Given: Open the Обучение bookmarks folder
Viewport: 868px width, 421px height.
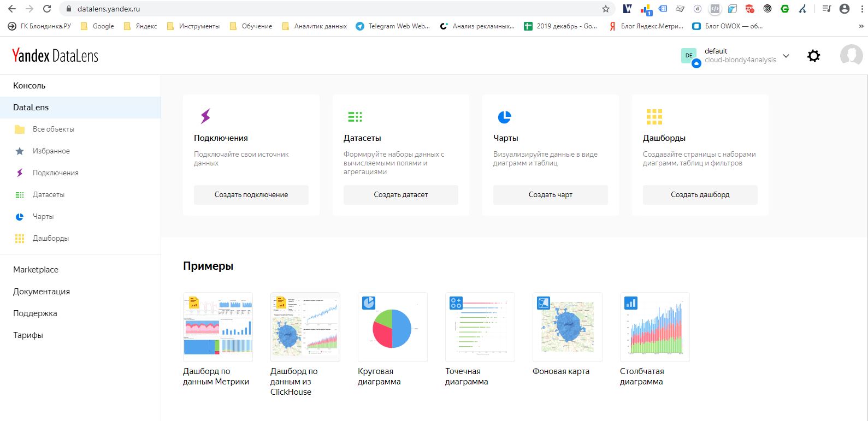Looking at the screenshot, I should tap(251, 26).
